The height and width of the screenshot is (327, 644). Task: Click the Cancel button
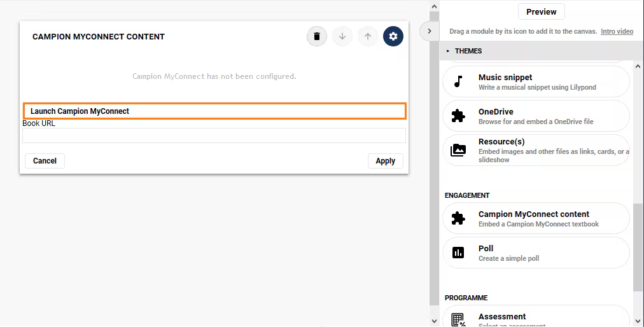(45, 160)
